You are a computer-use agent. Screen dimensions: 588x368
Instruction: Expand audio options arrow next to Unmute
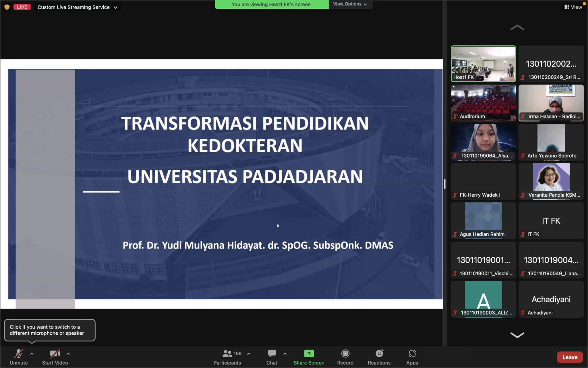tap(32, 354)
